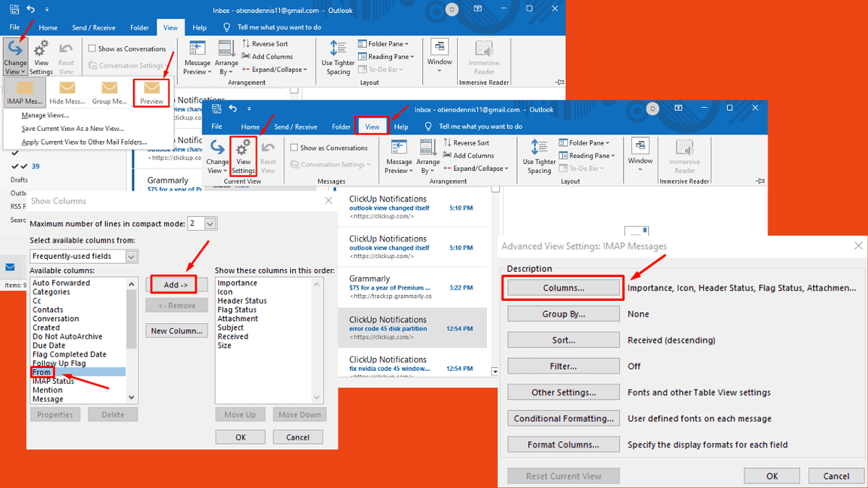Select Manage Views from the Change View menu
The width and height of the screenshot is (868, 488).
click(47, 115)
